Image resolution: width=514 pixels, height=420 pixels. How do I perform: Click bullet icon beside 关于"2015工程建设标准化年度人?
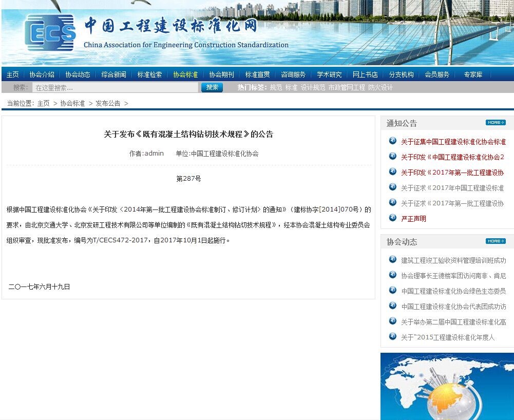[x=393, y=337]
